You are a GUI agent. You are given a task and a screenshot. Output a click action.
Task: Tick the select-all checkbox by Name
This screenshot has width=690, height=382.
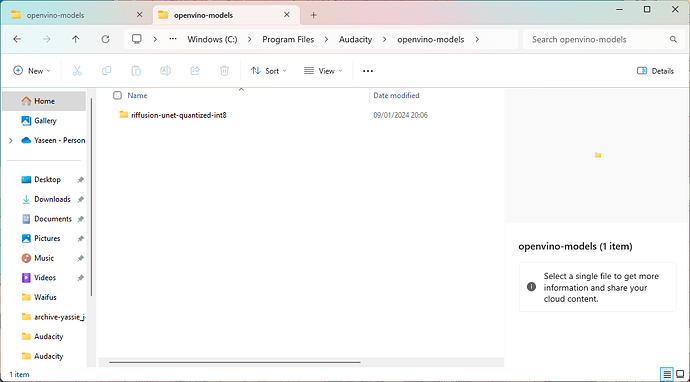(x=117, y=96)
